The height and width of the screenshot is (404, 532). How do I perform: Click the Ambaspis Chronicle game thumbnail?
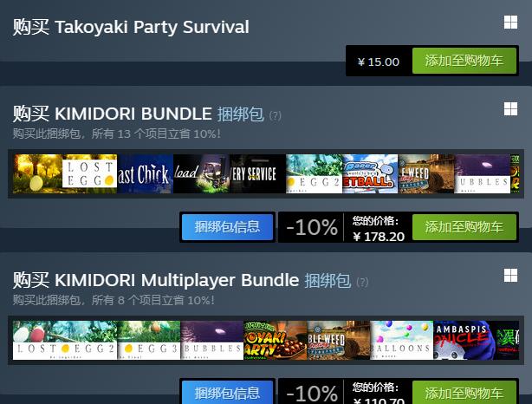[x=464, y=340]
